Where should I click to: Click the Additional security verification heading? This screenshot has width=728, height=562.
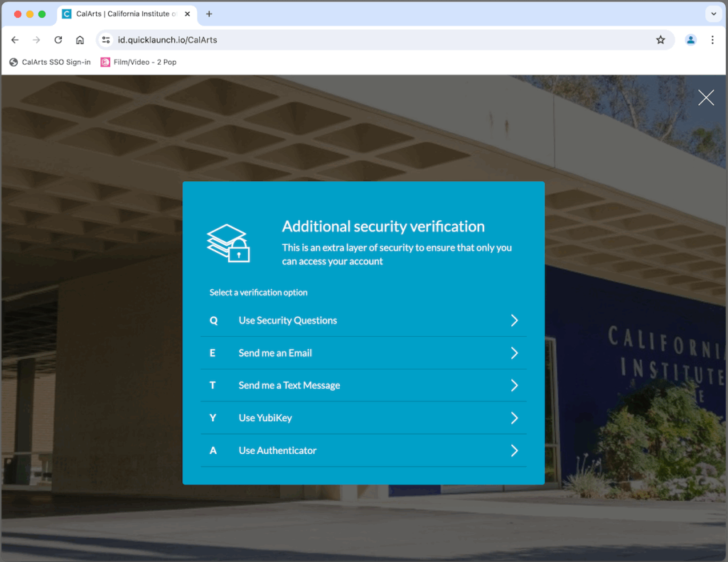383,227
